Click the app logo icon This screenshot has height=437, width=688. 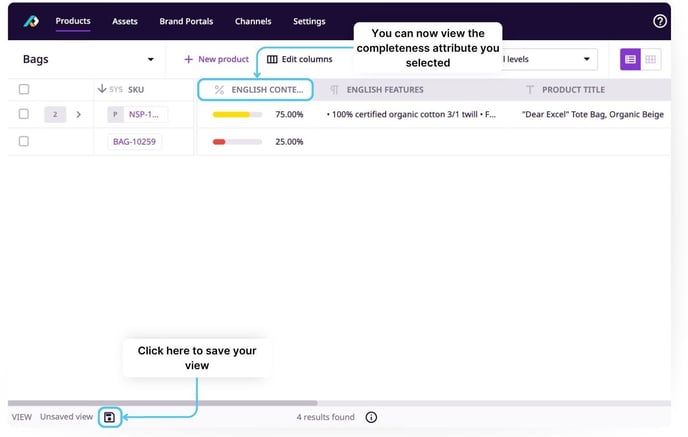[x=31, y=21]
